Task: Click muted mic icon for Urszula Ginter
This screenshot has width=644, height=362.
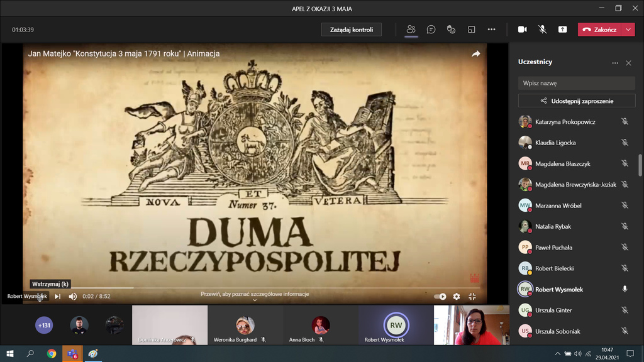Action: coord(625,310)
